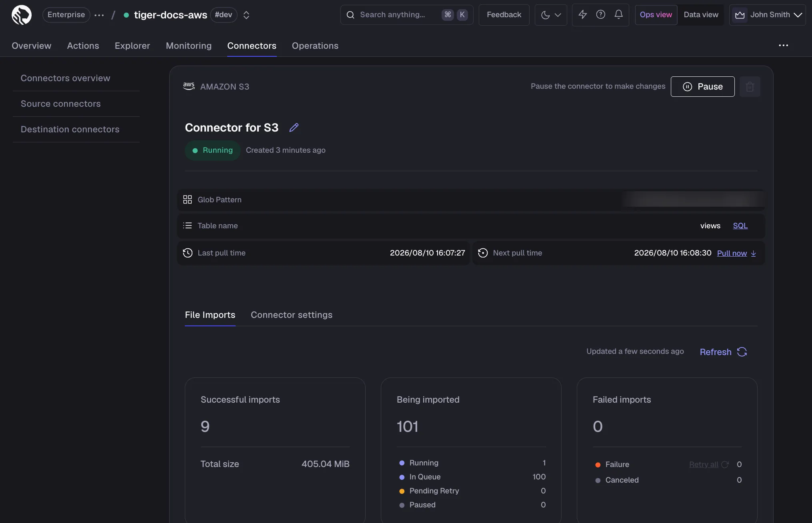Open Source connectors in sidebar
812x523 pixels.
point(76,104)
